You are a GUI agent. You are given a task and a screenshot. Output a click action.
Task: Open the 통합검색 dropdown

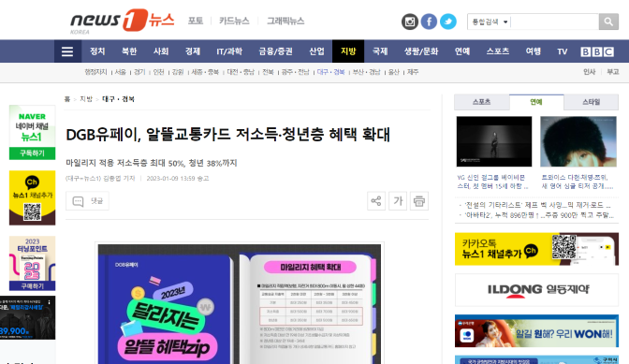click(490, 22)
